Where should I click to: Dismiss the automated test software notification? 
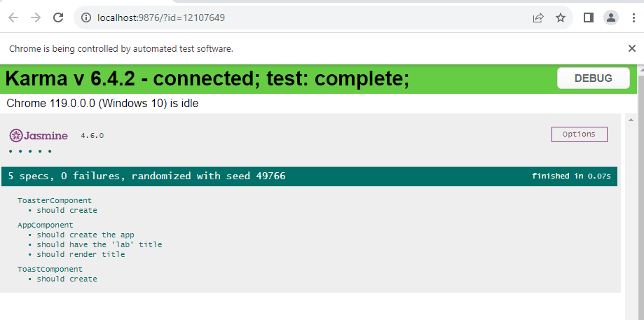click(631, 48)
